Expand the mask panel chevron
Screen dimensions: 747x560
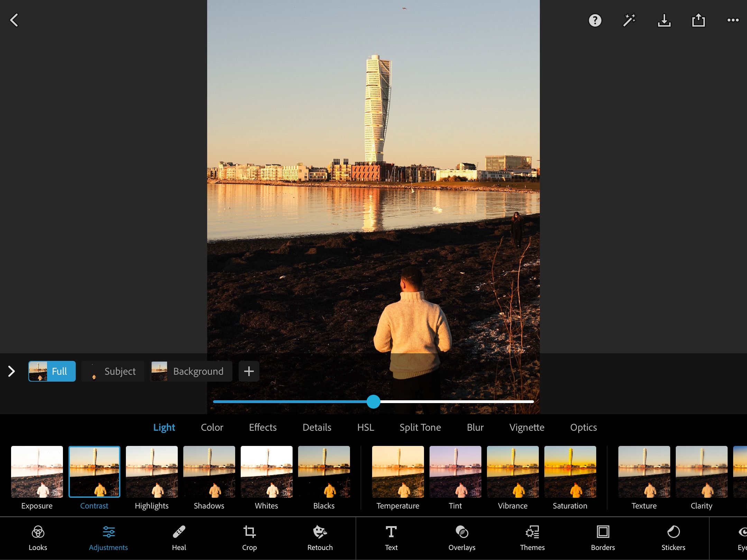[11, 371]
